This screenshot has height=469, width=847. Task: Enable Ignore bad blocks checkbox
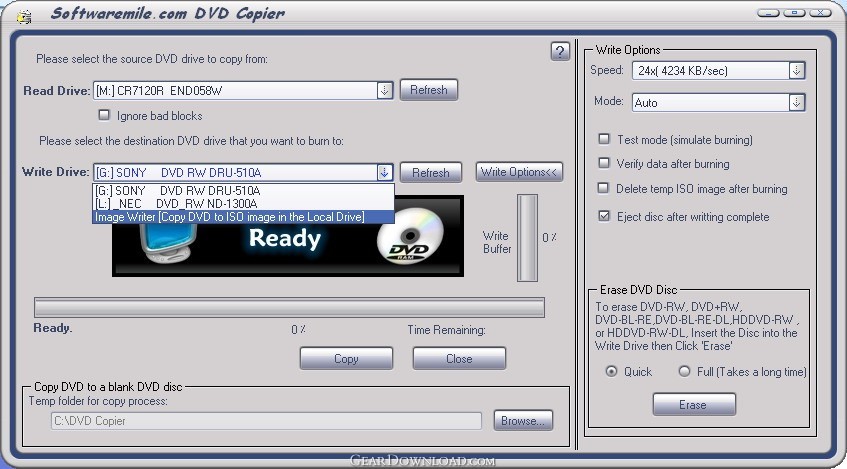[104, 115]
